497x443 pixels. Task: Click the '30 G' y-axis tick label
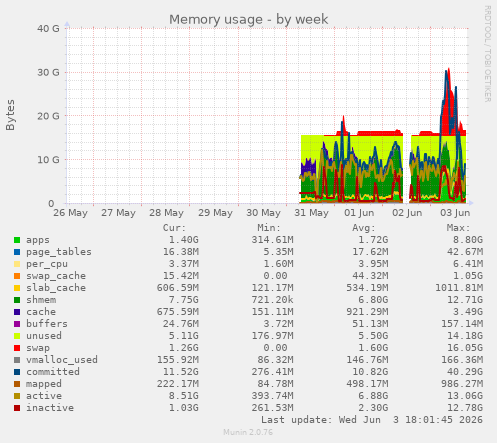coord(48,72)
